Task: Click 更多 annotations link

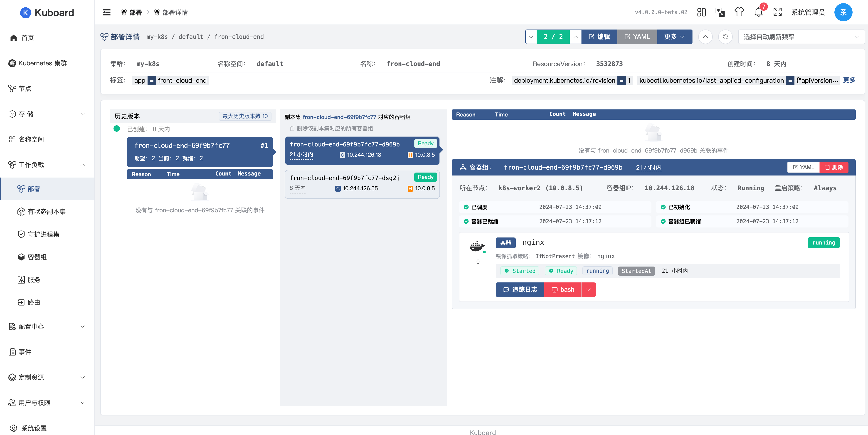Action: (x=849, y=80)
